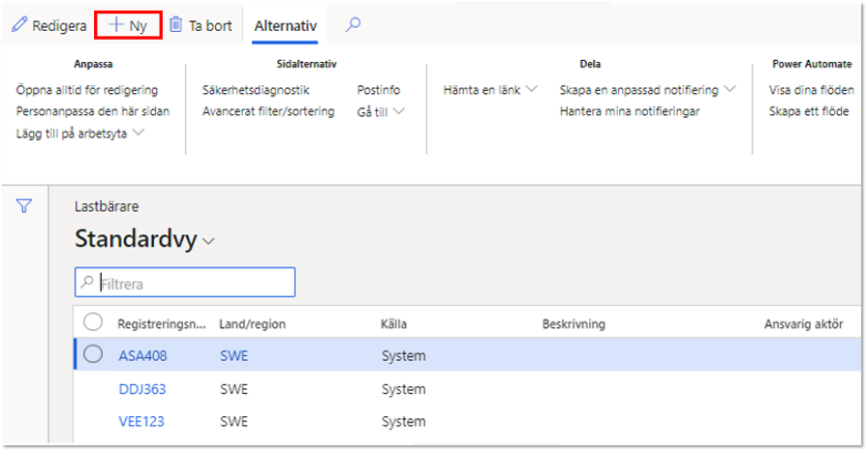Switch to the Alternativ tab
The height and width of the screenshot is (452, 868).
coord(286,25)
